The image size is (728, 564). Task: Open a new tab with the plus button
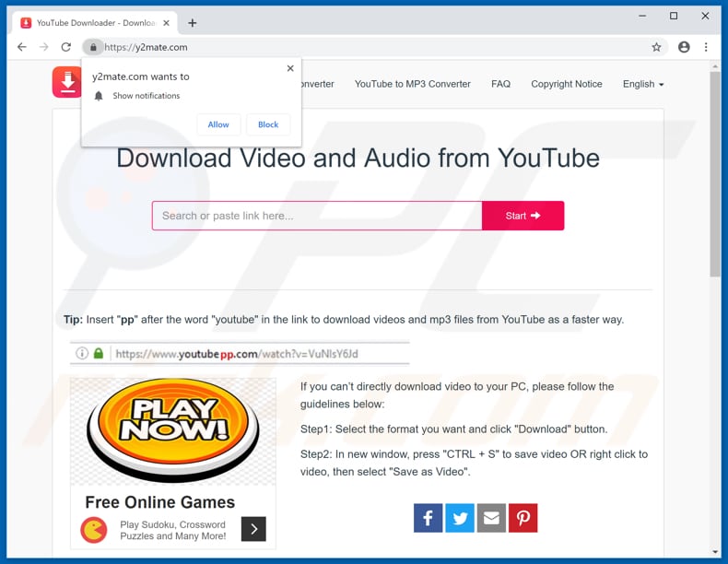(x=193, y=23)
